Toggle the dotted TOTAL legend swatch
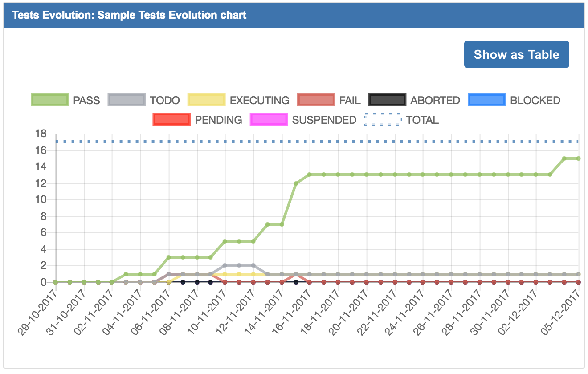The height and width of the screenshot is (374, 588). 383,120
